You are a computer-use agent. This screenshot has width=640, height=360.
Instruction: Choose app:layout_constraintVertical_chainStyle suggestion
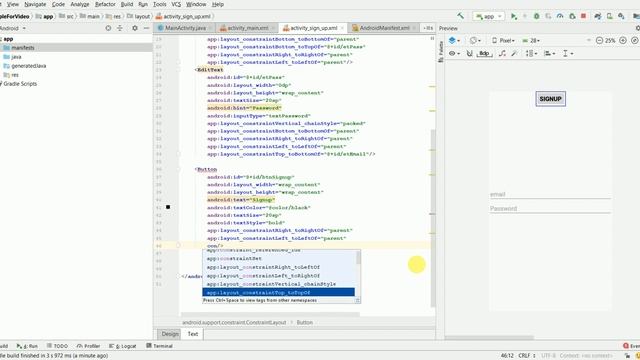coord(278,284)
